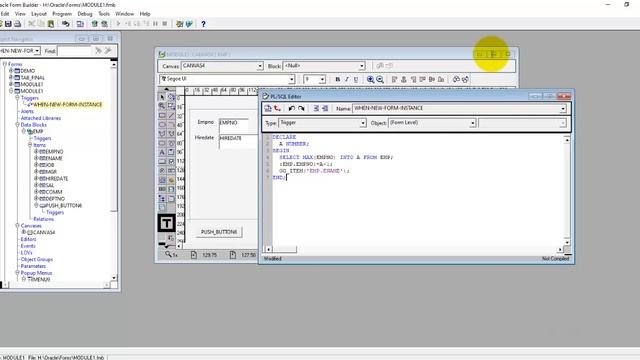Click PL/SQL Editor vertical scrollbar down arrow
The width and height of the screenshot is (640, 360).
(567, 242)
